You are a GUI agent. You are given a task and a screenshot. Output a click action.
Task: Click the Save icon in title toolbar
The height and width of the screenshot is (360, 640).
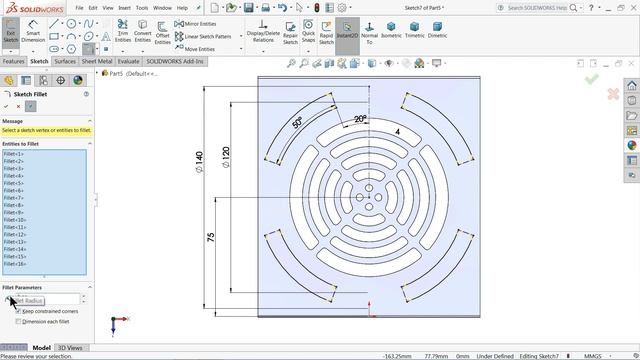(x=249, y=8)
